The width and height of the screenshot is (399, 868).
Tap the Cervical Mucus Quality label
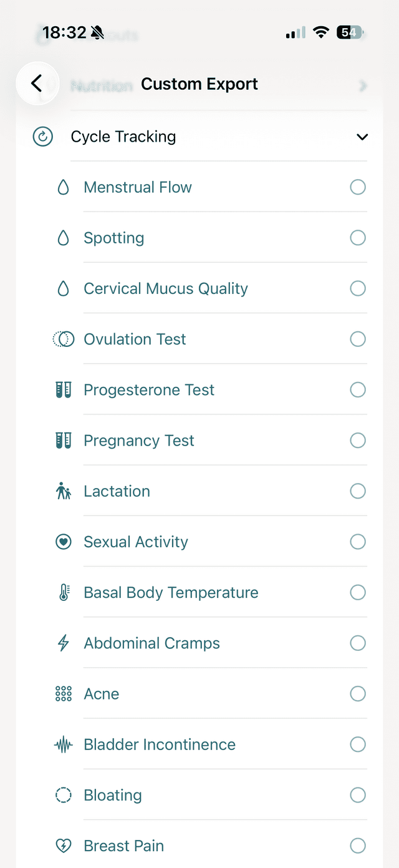(166, 288)
